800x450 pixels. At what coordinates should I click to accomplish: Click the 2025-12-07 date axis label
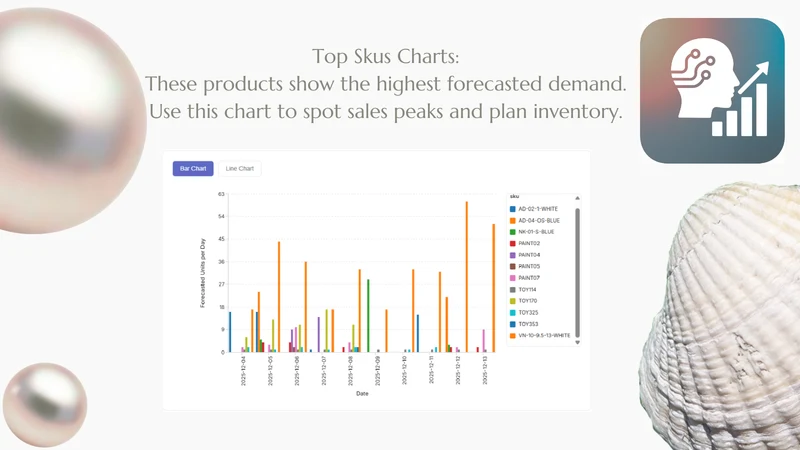[324, 371]
